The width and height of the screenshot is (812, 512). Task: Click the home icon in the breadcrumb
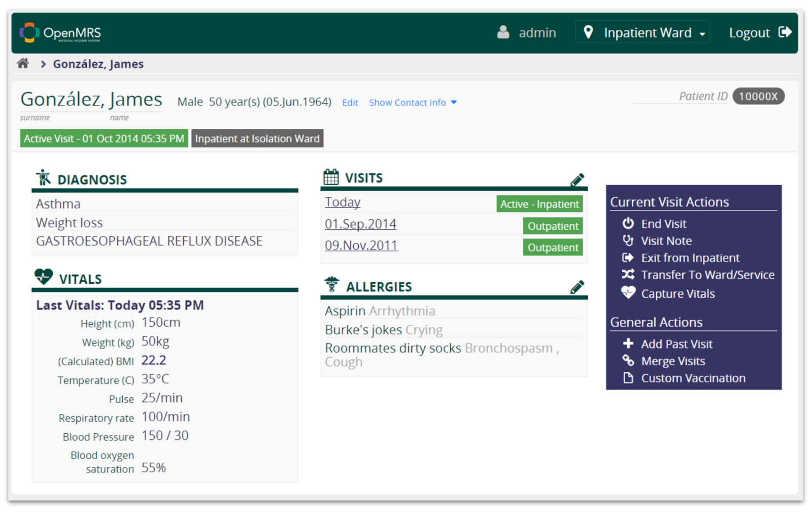pos(22,63)
